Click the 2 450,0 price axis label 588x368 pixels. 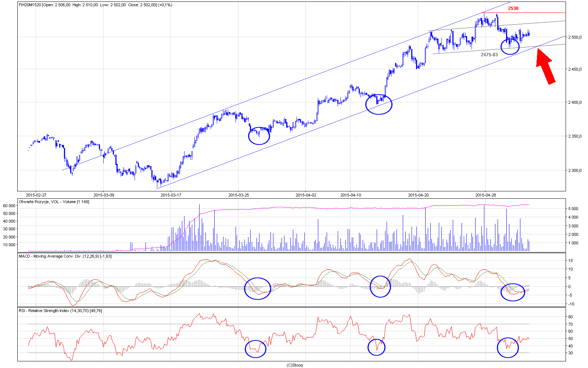575,69
